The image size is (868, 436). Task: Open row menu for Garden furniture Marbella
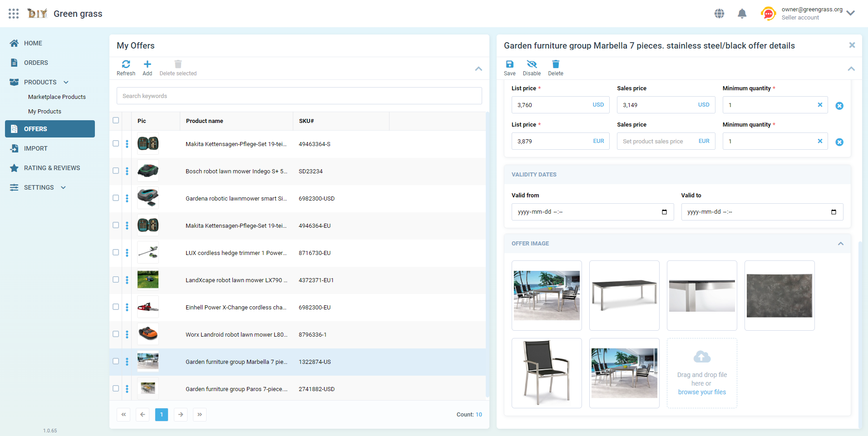point(127,362)
